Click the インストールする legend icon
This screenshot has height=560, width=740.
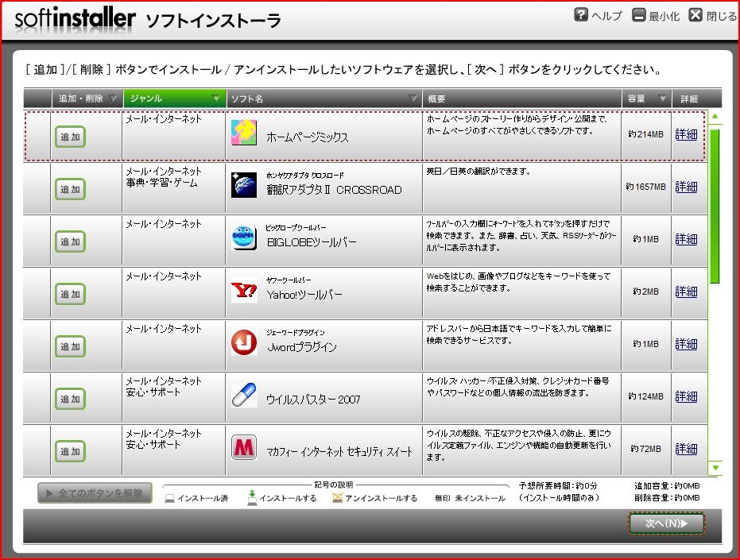(x=253, y=497)
